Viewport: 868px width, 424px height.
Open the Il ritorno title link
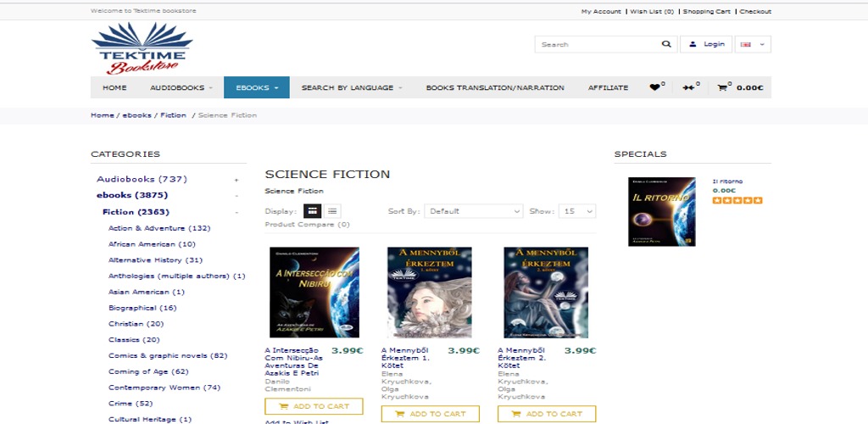[x=727, y=181]
